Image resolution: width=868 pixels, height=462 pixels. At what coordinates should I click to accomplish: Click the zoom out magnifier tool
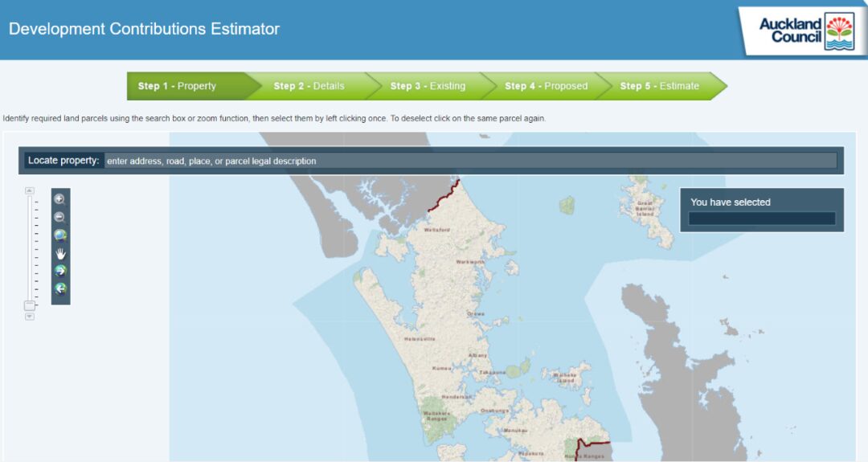pyautogui.click(x=59, y=217)
